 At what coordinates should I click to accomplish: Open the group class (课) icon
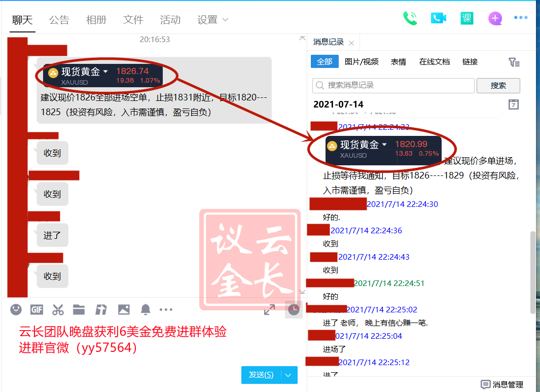[x=467, y=18]
